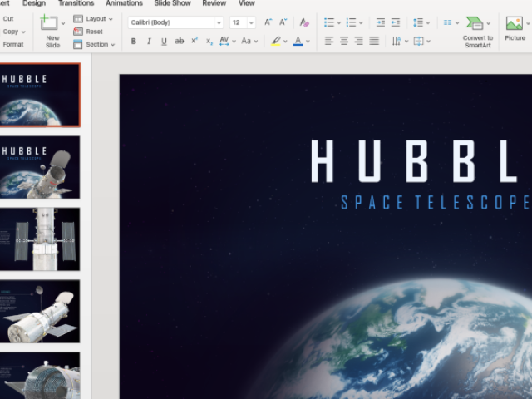The height and width of the screenshot is (399, 532).
Task: Click Convert to SmartArt
Action: (x=478, y=32)
